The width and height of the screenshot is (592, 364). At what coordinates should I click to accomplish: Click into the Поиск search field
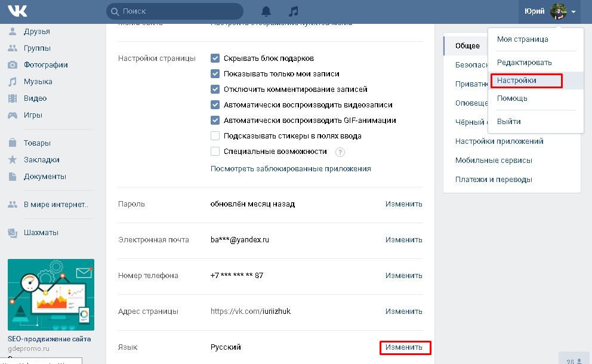175,11
